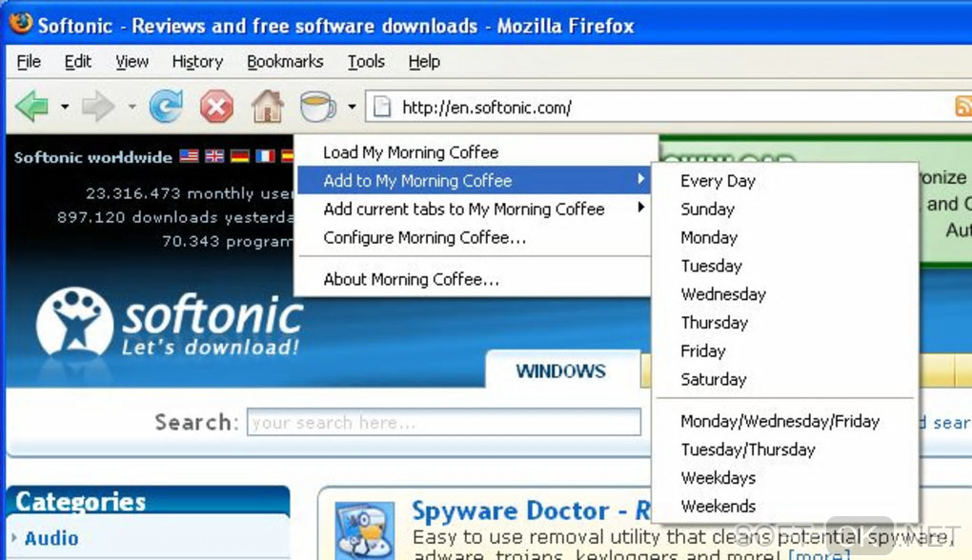Choose Tuesday in the submenu
Viewport: 972px width, 560px height.
pos(785,266)
